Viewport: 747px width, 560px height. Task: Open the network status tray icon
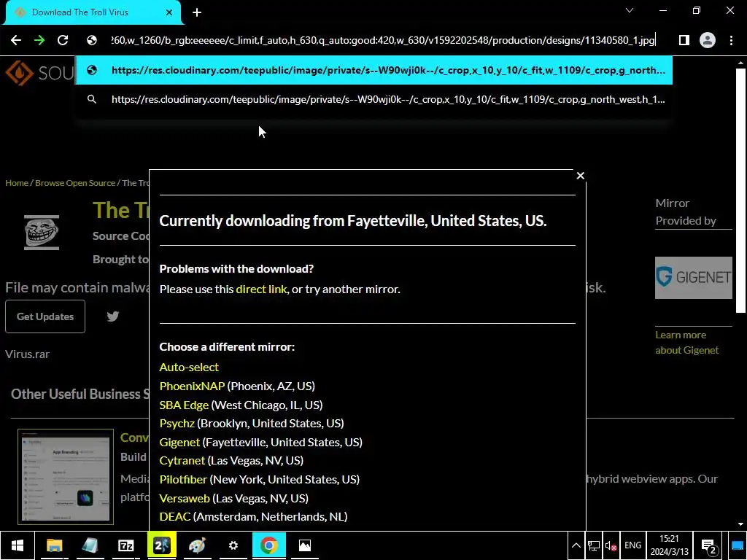[594, 545]
